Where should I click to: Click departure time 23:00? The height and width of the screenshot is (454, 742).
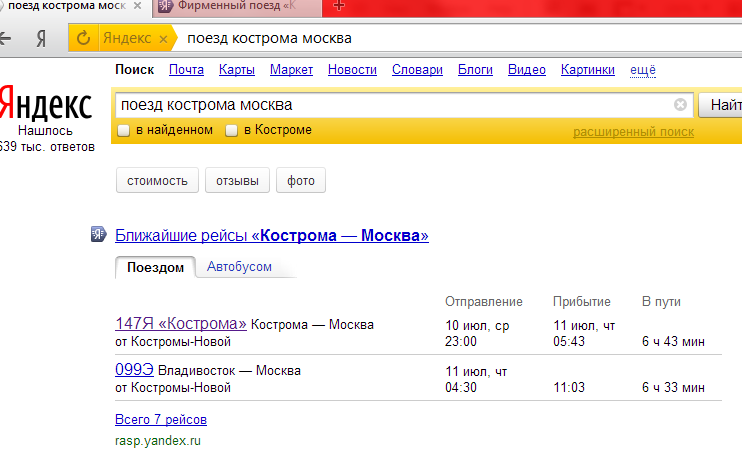[460, 341]
